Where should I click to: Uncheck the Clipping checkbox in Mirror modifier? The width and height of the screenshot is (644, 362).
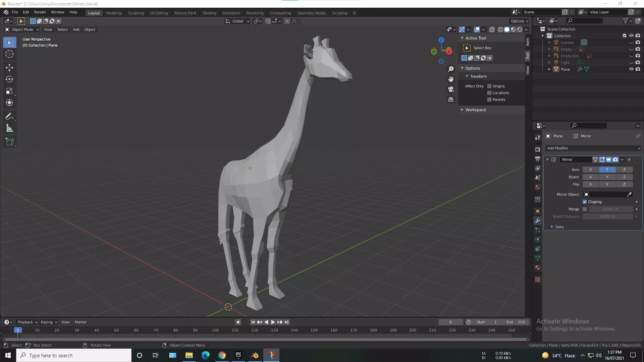[x=585, y=202]
